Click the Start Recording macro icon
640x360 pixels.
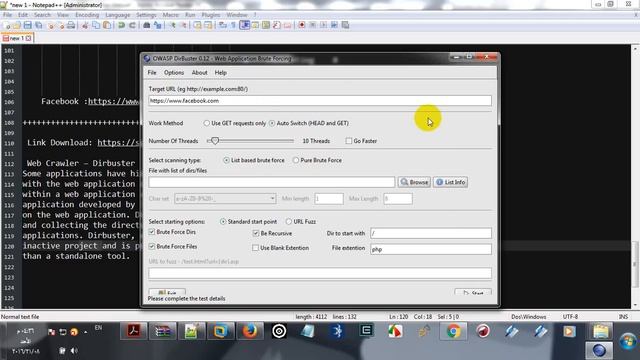pos(302,25)
